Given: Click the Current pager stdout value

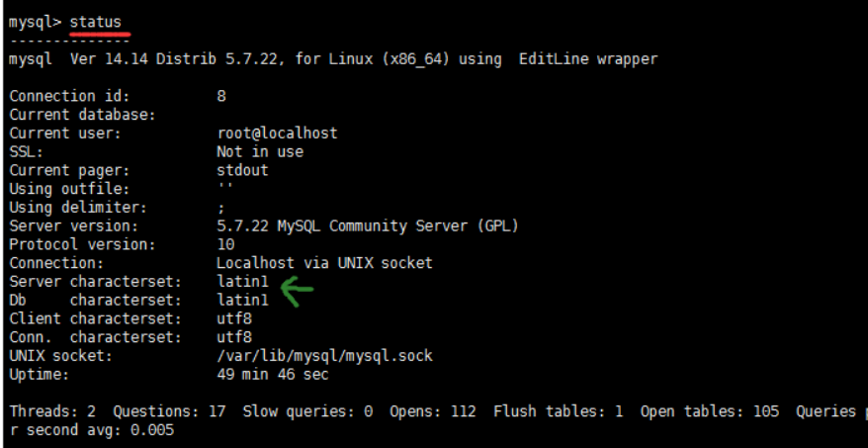Looking at the screenshot, I should point(242,170).
